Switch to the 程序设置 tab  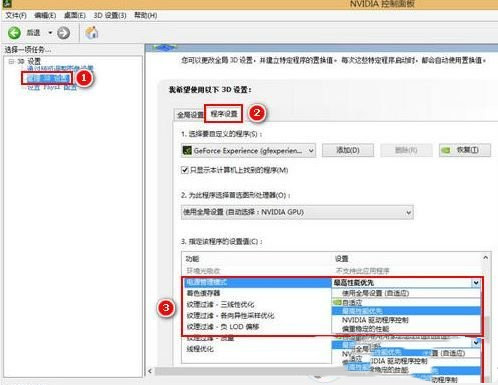[224, 114]
